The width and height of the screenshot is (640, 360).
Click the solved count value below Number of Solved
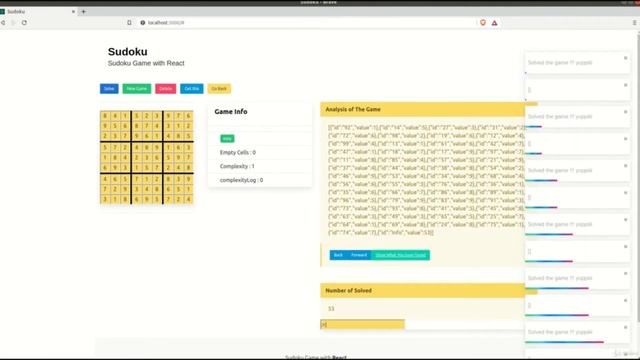point(331,309)
